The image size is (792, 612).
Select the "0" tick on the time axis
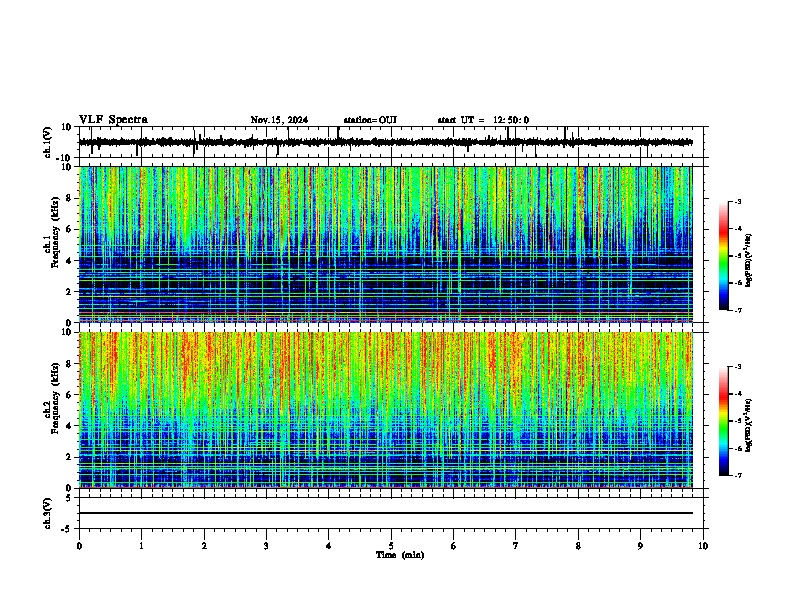click(79, 546)
